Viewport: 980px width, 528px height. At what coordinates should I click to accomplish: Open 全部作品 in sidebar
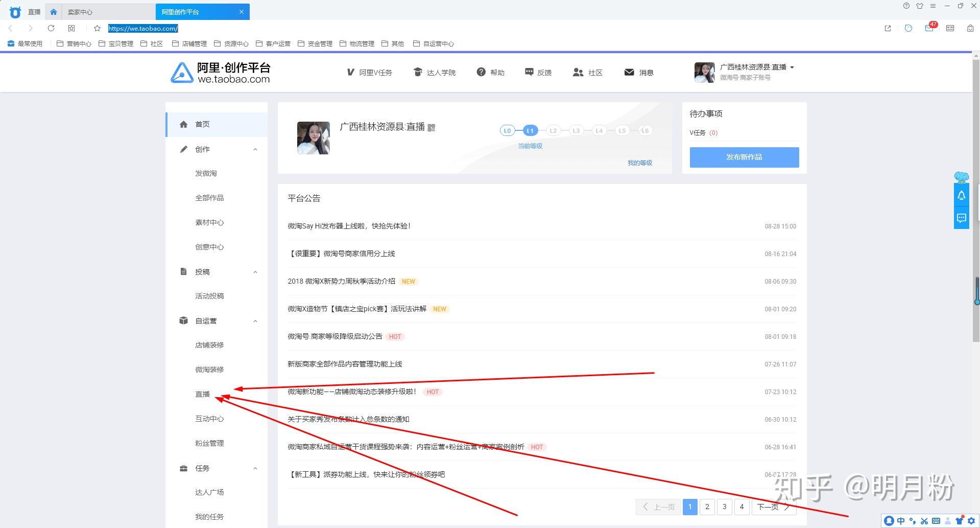(x=209, y=198)
